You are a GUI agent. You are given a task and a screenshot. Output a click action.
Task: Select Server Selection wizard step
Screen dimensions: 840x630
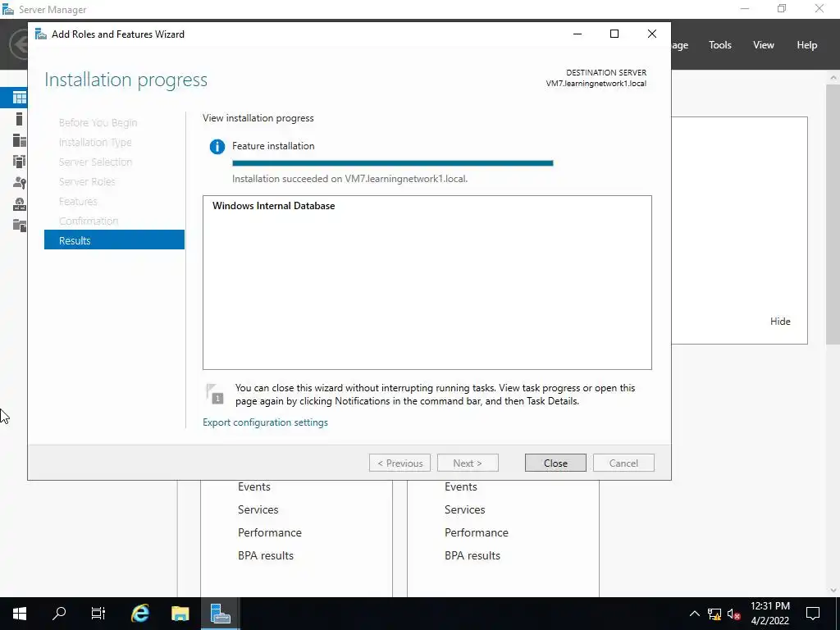click(95, 162)
